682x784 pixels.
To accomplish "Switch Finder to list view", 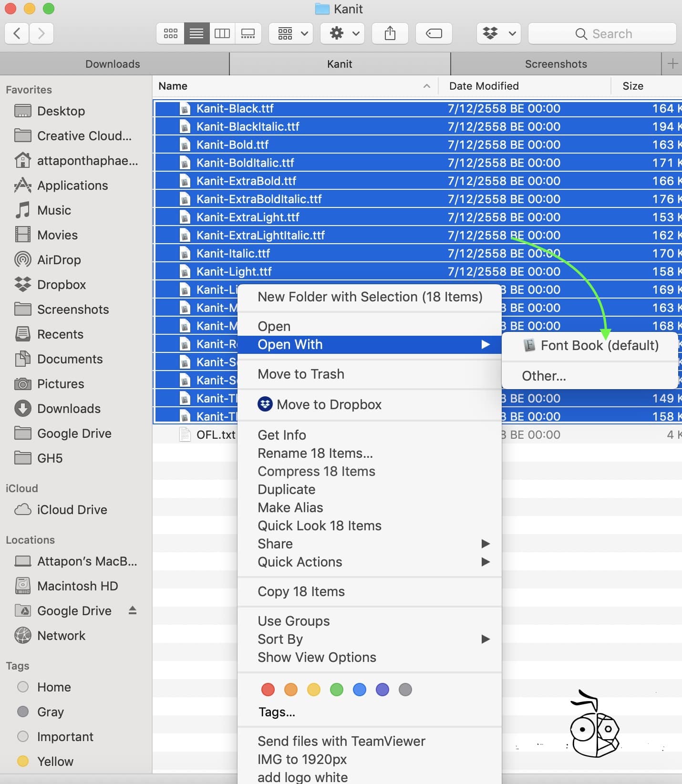I will (196, 33).
